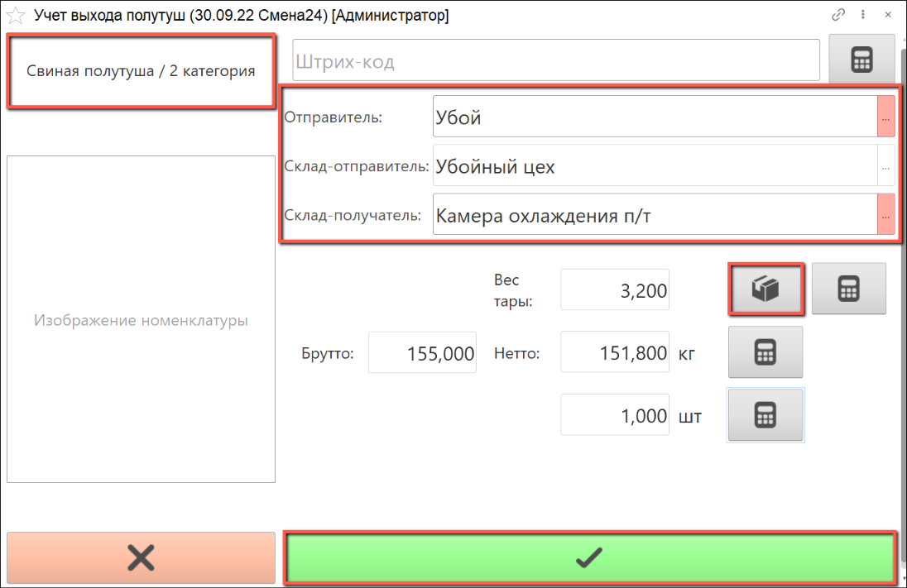Click the tare box package icon button

click(765, 289)
